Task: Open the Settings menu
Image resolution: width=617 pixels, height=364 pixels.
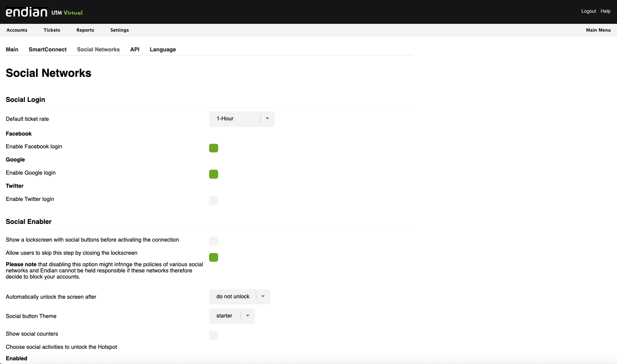Action: [120, 30]
